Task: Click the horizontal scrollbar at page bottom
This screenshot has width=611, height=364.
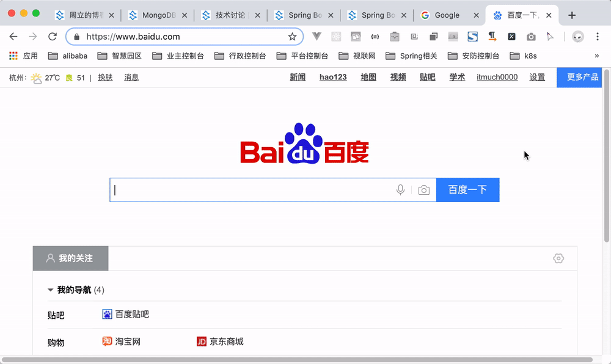Action: click(297, 360)
